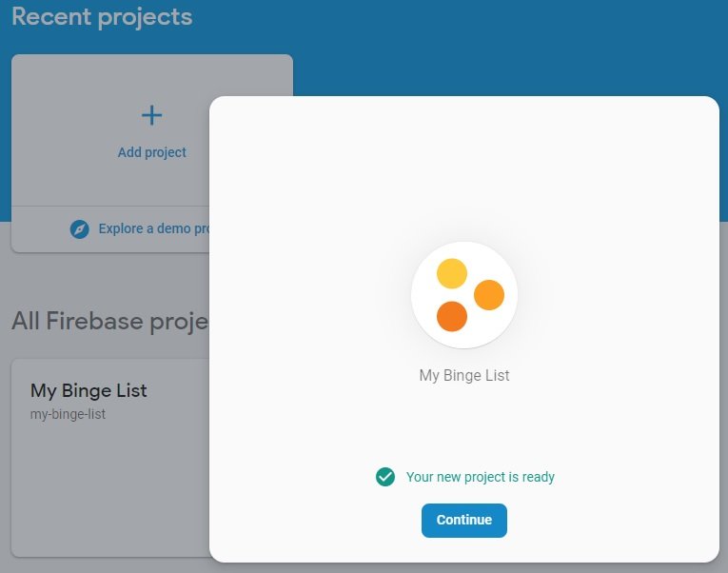
Task: Open the "Explore a demo project" link
Action: tap(153, 229)
